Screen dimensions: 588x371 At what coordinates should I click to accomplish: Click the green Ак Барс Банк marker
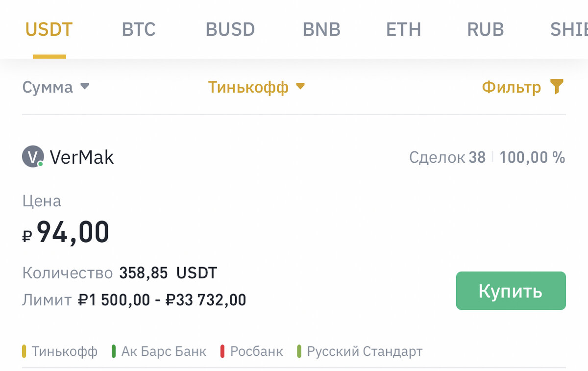[x=114, y=351]
